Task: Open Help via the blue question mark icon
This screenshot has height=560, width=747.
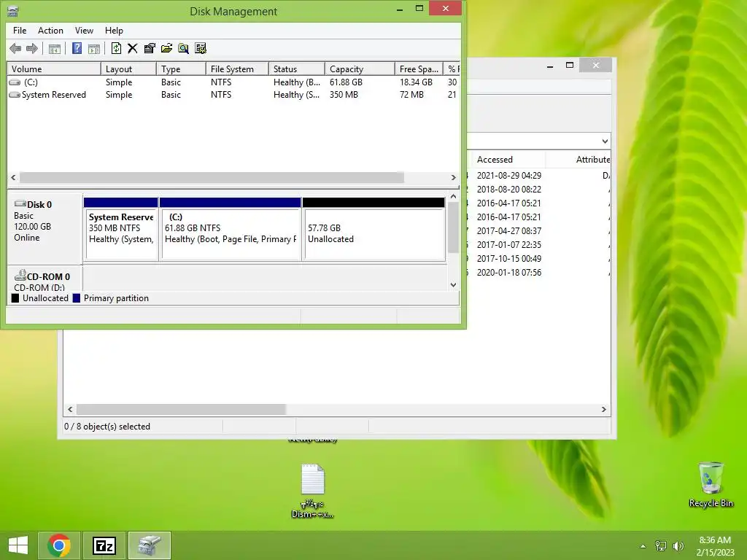Action: (77, 48)
